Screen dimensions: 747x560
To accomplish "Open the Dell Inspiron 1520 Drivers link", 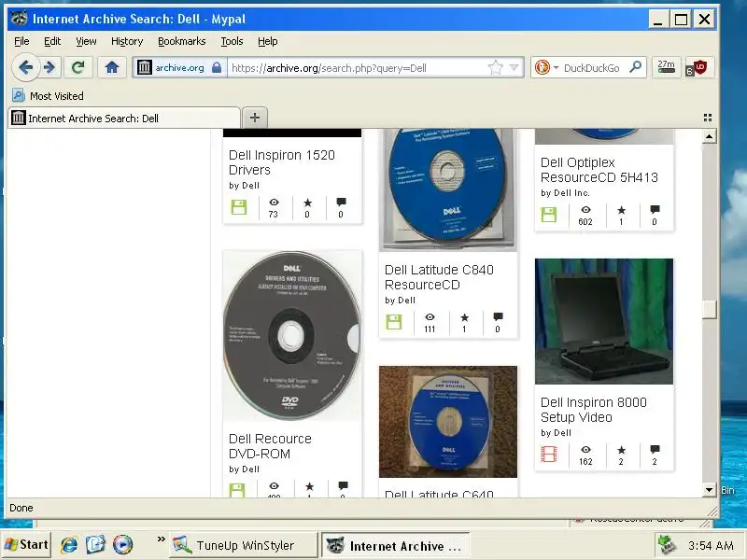I will point(282,162).
